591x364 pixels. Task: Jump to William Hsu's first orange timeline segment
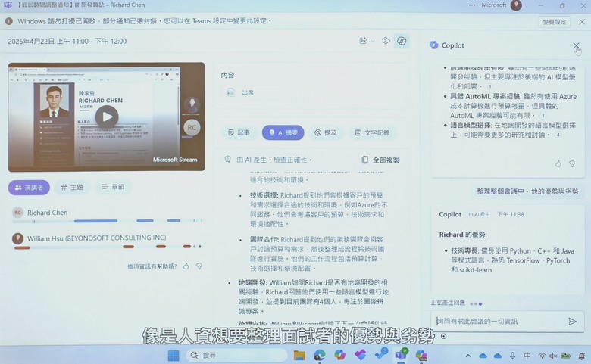22,247
